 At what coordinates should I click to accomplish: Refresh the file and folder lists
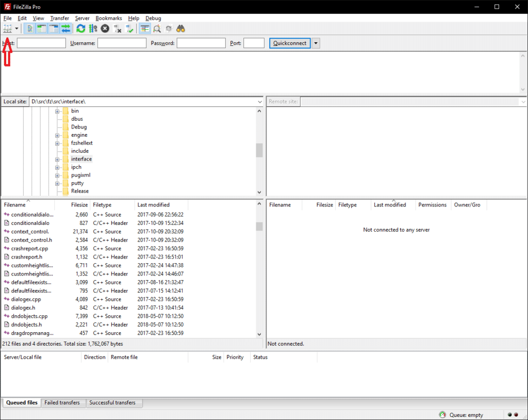(81, 29)
